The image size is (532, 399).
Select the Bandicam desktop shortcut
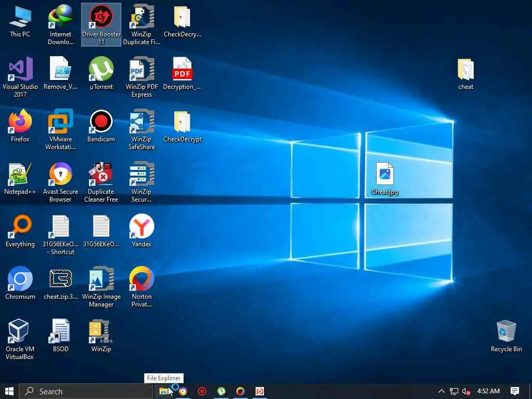tap(101, 126)
